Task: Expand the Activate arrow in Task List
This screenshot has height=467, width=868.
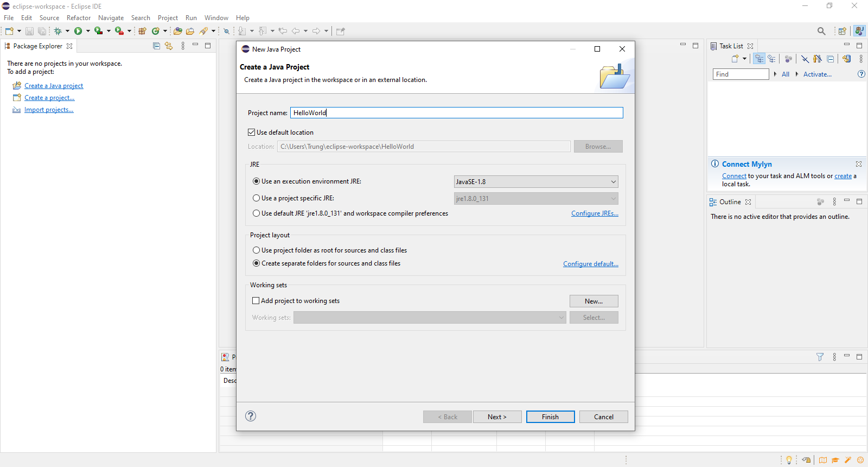Action: coord(797,74)
